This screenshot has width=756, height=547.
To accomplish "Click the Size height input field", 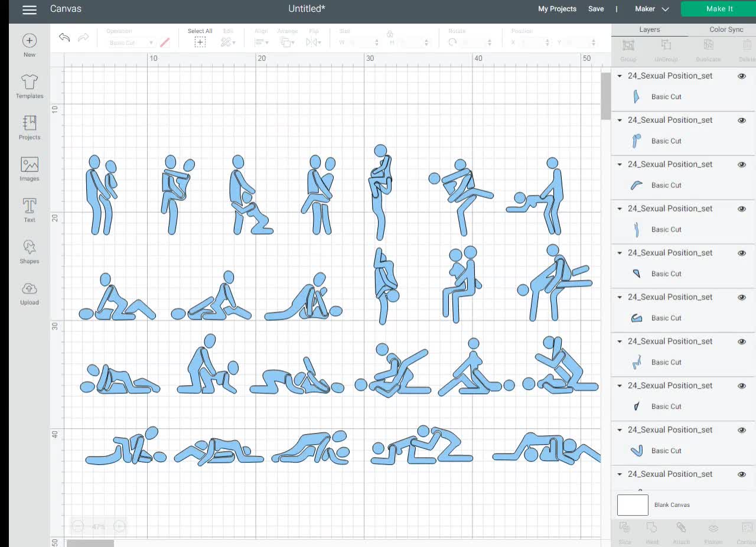I will [x=413, y=43].
